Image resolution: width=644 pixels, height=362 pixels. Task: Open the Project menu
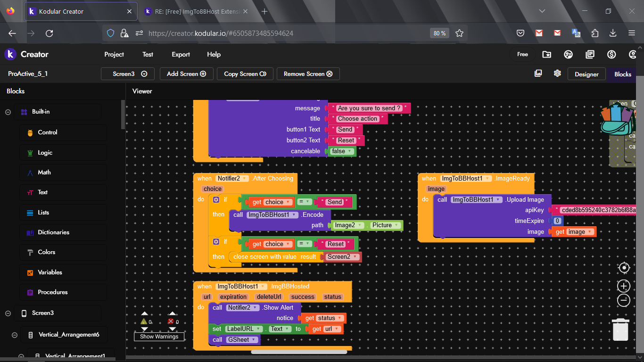pyautogui.click(x=114, y=54)
